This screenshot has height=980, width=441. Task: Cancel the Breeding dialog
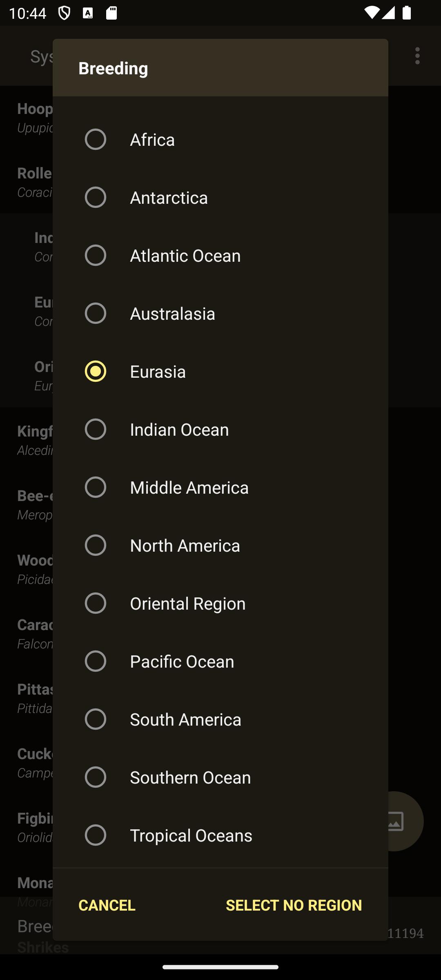coord(107,905)
